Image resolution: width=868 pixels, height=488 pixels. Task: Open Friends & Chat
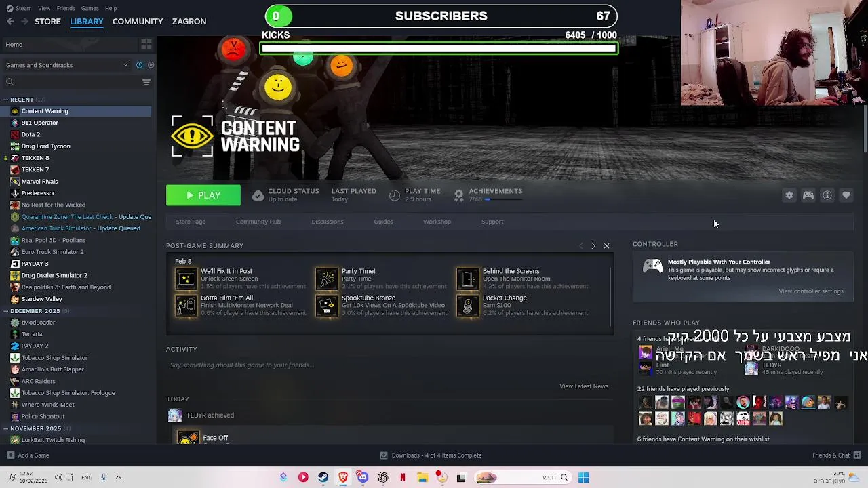tap(836, 455)
